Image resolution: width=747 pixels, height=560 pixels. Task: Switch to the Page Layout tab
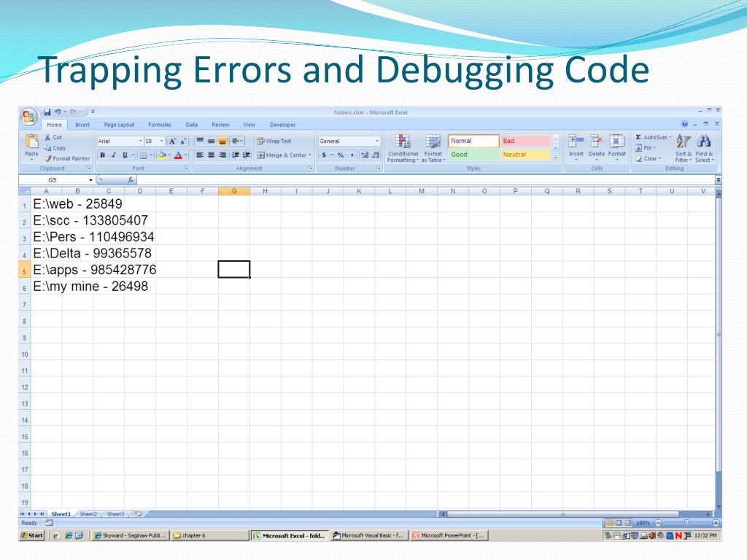[119, 125]
